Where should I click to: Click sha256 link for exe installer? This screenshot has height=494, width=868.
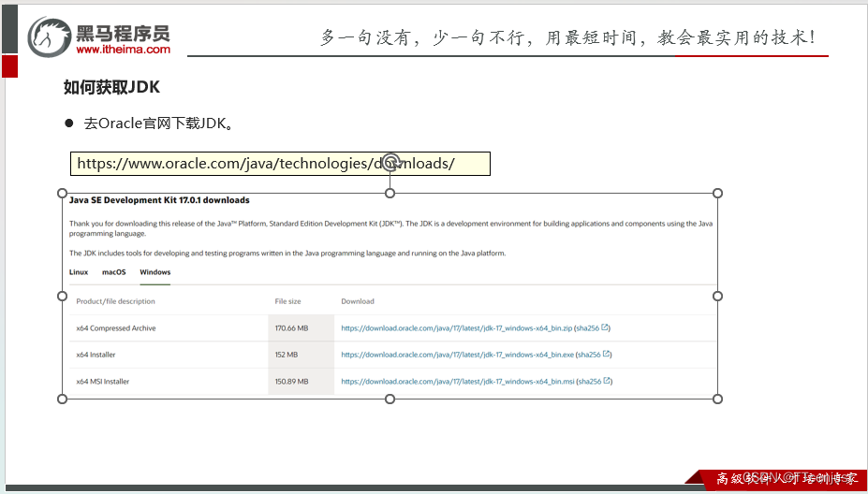pos(590,355)
